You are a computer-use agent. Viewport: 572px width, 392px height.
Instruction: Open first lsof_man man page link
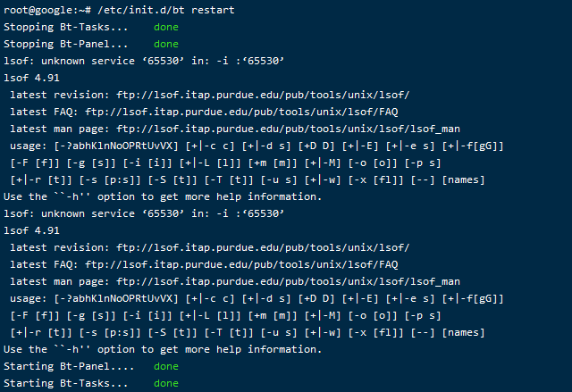pos(288,129)
